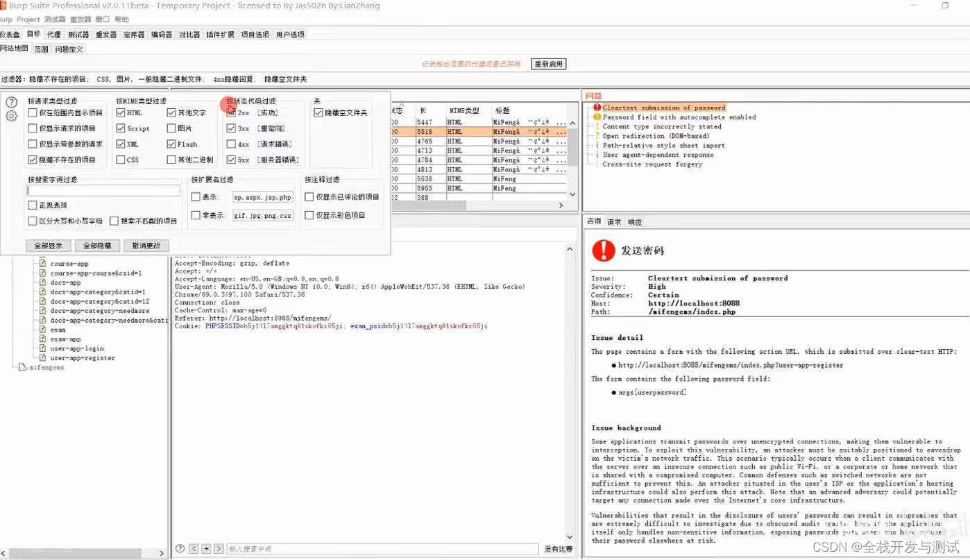
Task: Select the exam-app file icon in tree
Action: point(42,339)
